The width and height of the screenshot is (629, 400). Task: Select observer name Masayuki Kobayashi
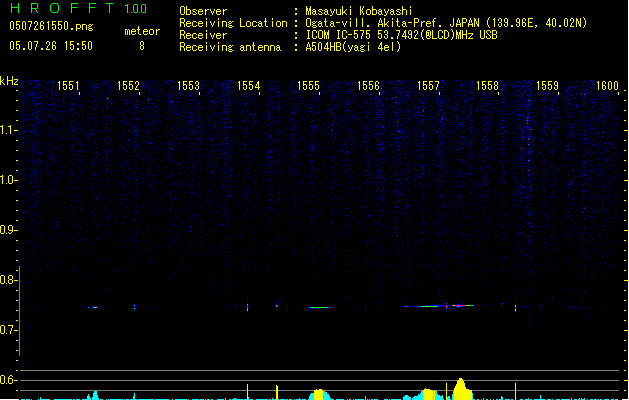pyautogui.click(x=359, y=11)
